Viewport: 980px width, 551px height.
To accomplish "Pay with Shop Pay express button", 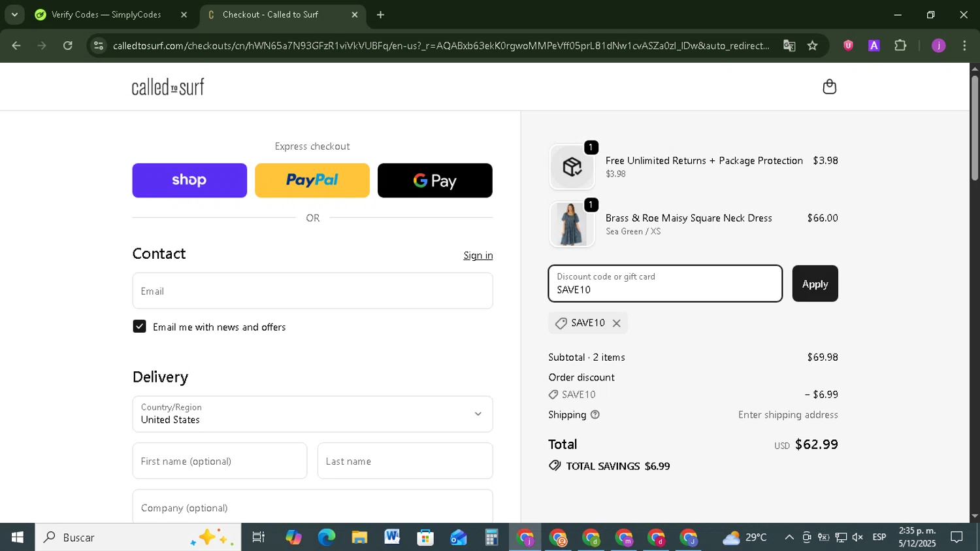I will coord(189,180).
